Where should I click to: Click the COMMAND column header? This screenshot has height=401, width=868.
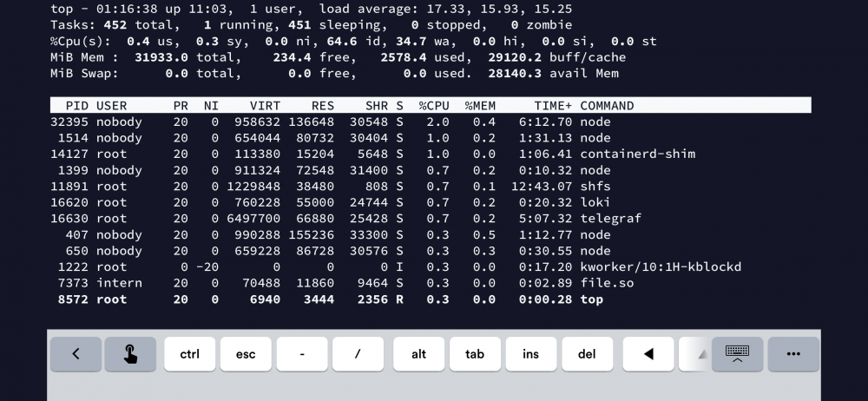[x=607, y=106]
